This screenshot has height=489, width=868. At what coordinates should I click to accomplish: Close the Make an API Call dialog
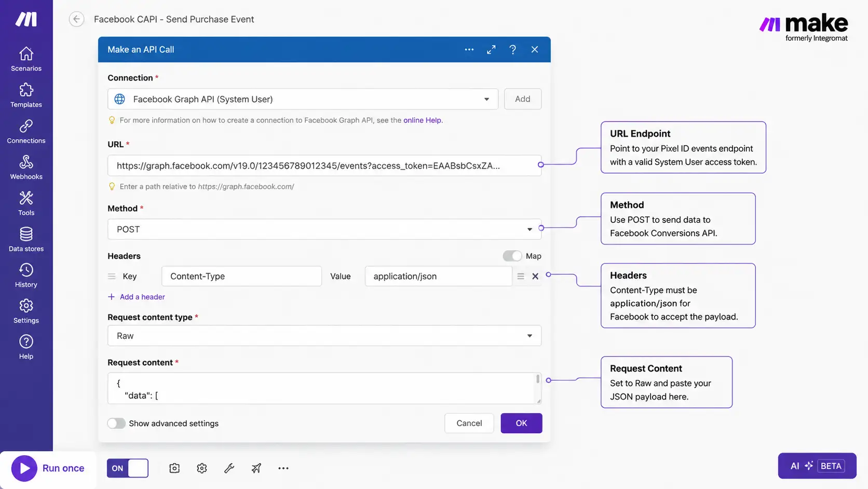535,49
